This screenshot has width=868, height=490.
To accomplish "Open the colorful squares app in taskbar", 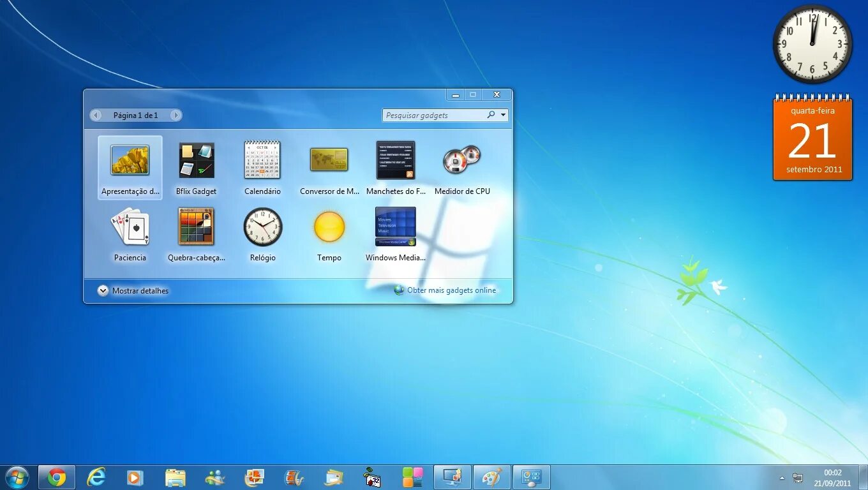I will (x=413, y=477).
